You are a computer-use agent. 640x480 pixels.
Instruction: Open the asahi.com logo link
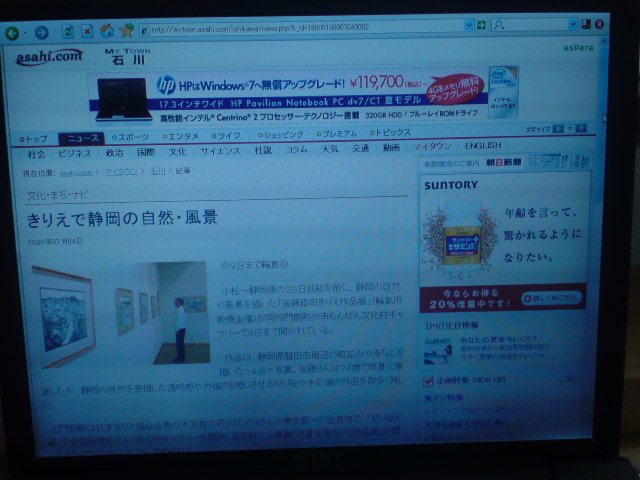(49, 57)
